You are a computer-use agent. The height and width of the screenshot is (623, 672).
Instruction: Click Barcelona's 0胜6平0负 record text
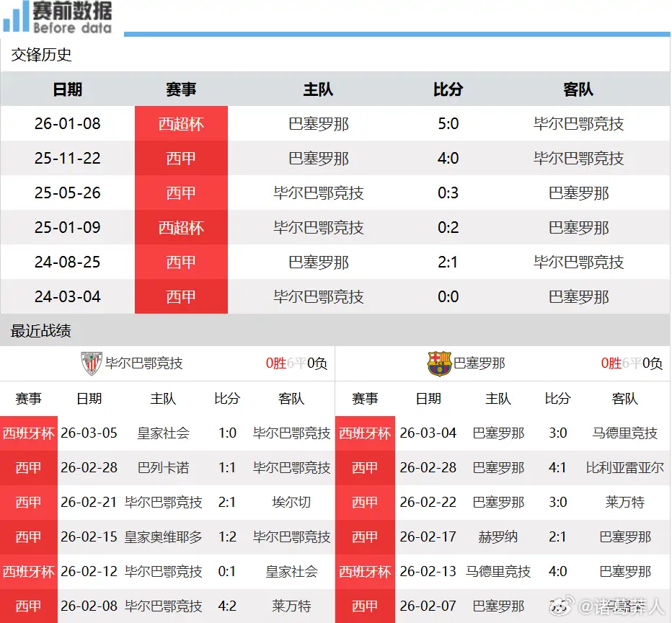tap(634, 363)
